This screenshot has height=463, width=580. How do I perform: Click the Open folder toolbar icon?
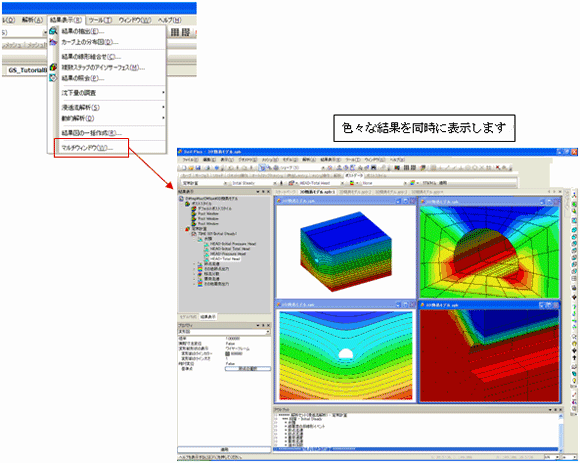pyautogui.click(x=191, y=168)
